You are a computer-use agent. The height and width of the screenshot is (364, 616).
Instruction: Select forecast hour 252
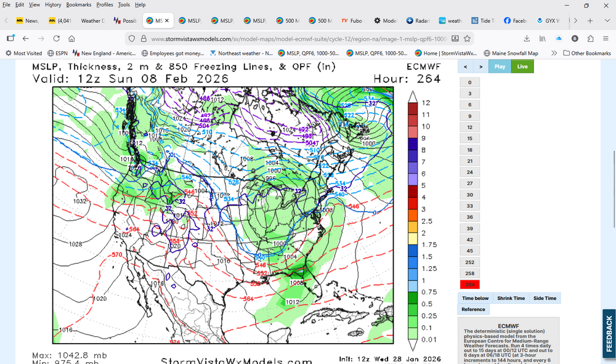469,262
